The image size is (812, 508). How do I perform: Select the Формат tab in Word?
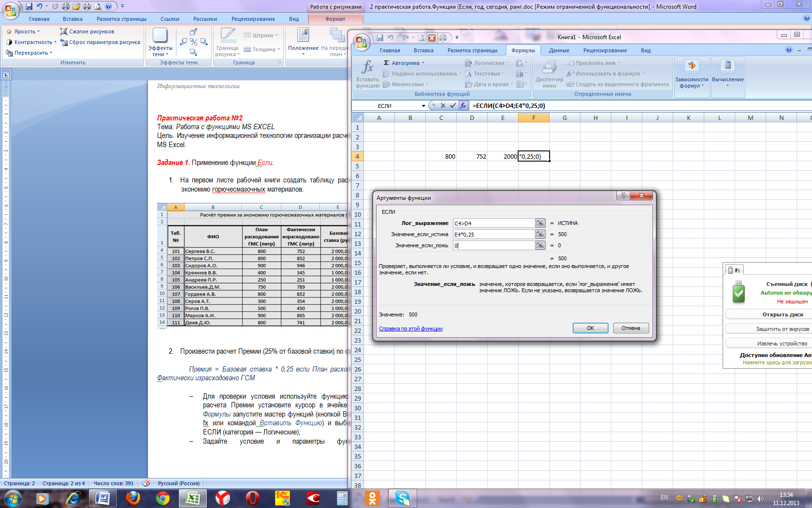point(335,19)
